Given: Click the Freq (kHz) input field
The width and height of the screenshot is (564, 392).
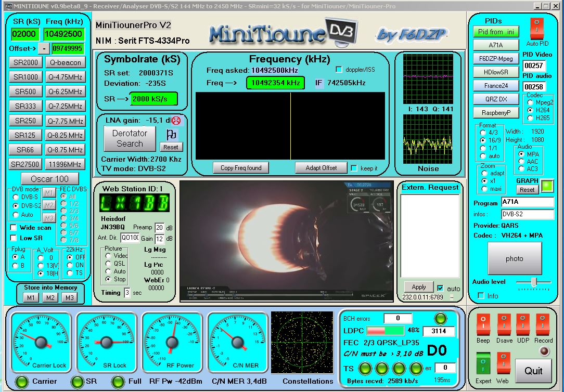Looking at the screenshot, I should click(x=64, y=34).
